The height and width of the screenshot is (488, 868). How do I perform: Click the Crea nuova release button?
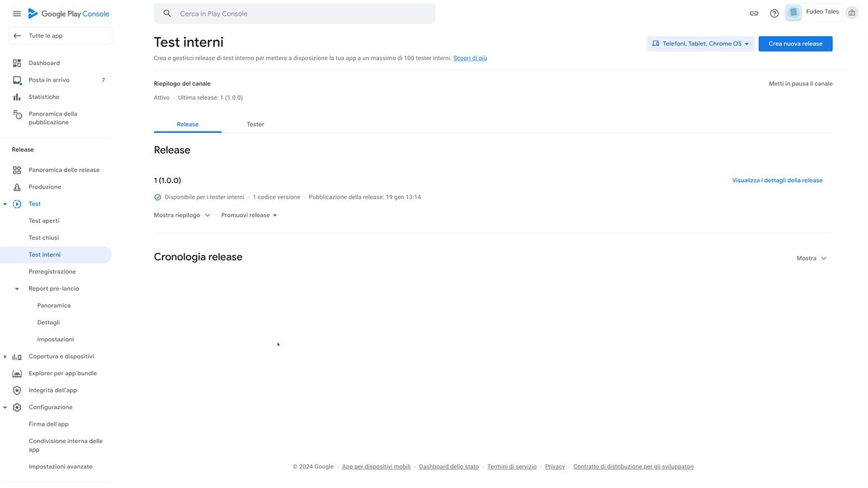point(795,44)
